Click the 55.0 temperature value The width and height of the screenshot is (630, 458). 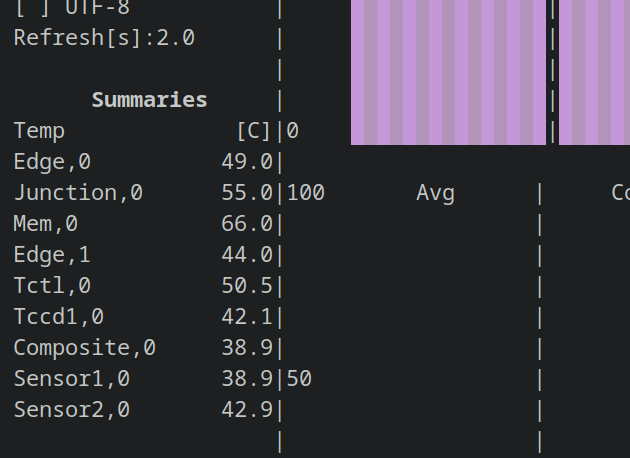pyautogui.click(x=247, y=193)
